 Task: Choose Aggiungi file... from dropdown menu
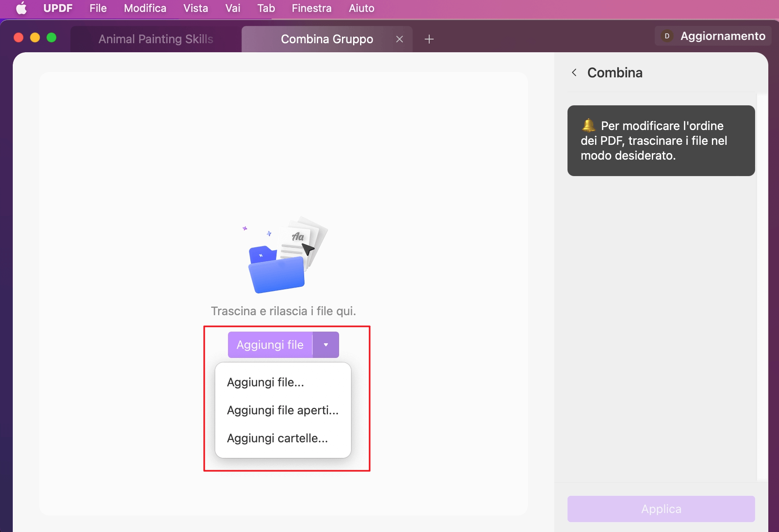pos(283,382)
